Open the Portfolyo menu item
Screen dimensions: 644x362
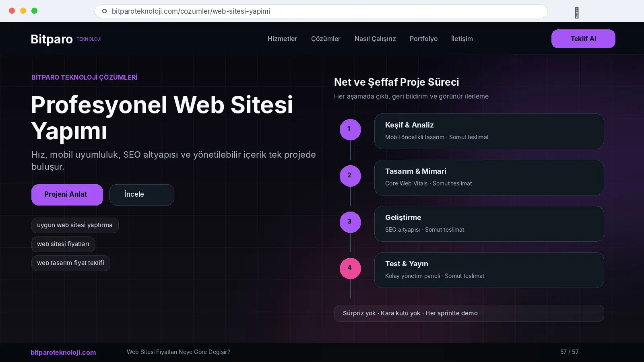pos(423,39)
